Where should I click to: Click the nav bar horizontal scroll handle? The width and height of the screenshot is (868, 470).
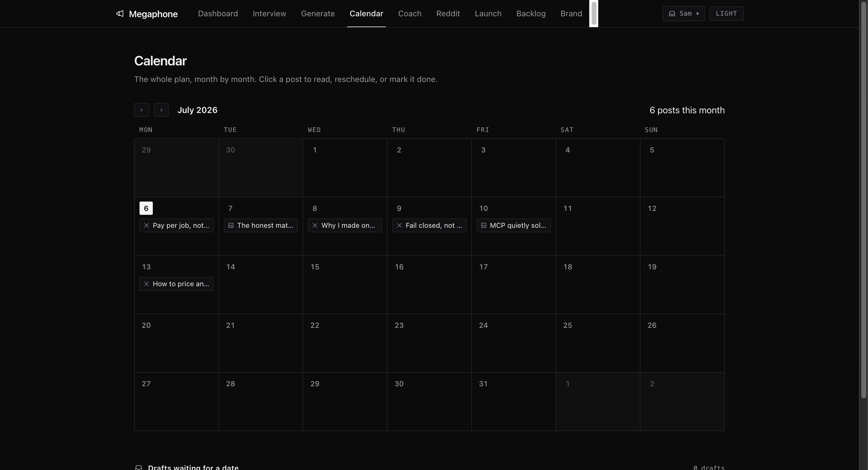point(594,14)
